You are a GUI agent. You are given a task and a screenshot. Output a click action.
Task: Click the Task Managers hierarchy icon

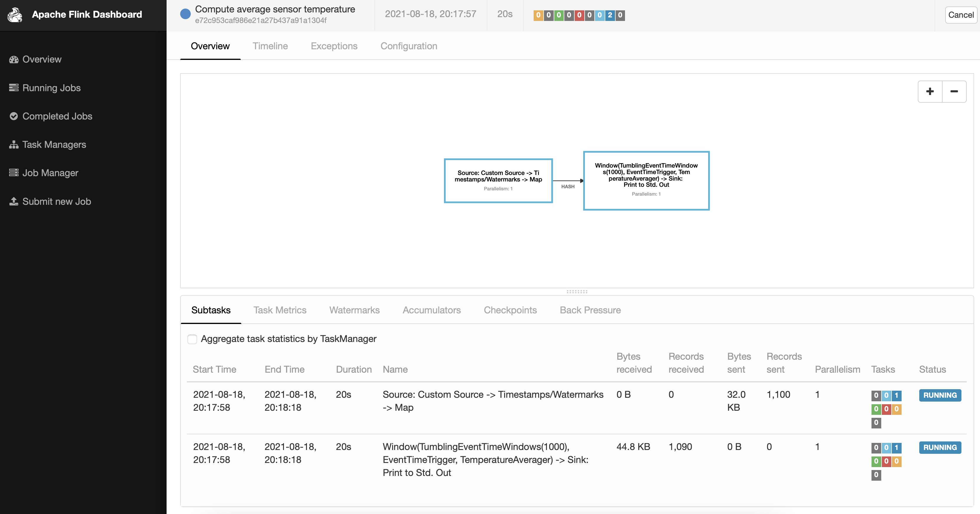[14, 145]
